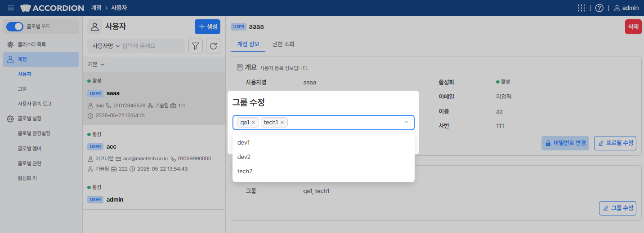644x233 pixels.
Task: Click 계정 in the breadcrumb
Action: coord(96,8)
